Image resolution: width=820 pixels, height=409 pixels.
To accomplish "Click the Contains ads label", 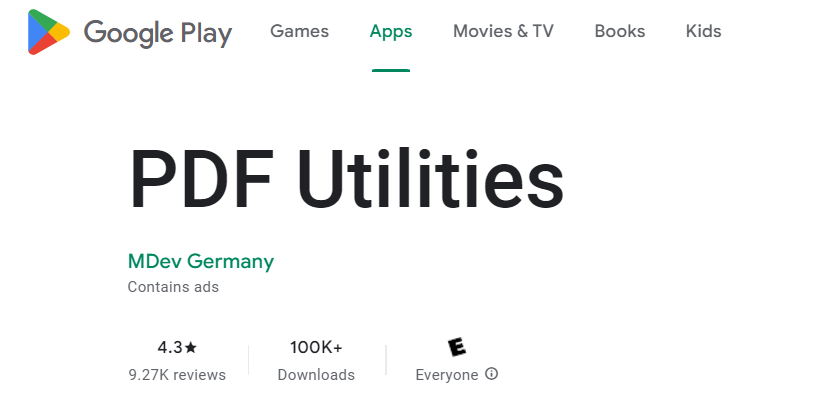I will (173, 287).
